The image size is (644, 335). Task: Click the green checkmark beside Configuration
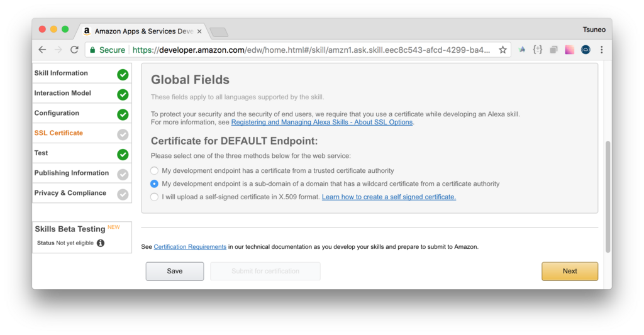[x=123, y=114]
